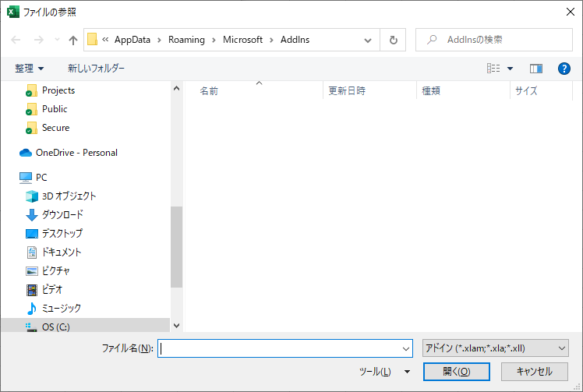Click navigation pane scroll down arrow
Screen dimensions: 583x392
point(177,326)
